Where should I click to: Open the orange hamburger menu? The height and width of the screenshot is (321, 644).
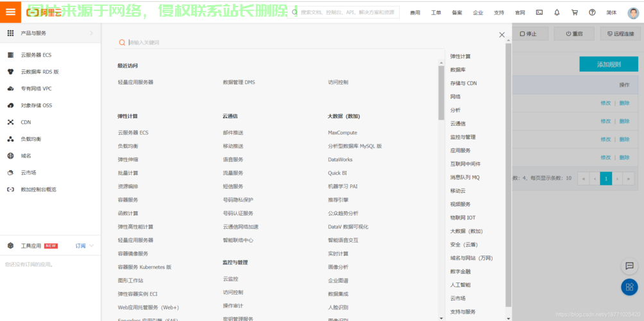[11, 12]
